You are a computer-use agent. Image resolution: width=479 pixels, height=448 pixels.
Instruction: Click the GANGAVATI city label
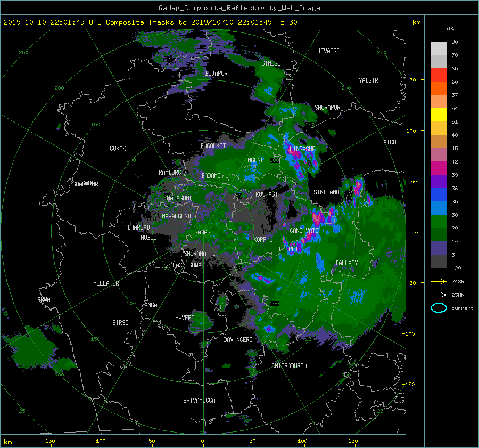[x=304, y=231]
